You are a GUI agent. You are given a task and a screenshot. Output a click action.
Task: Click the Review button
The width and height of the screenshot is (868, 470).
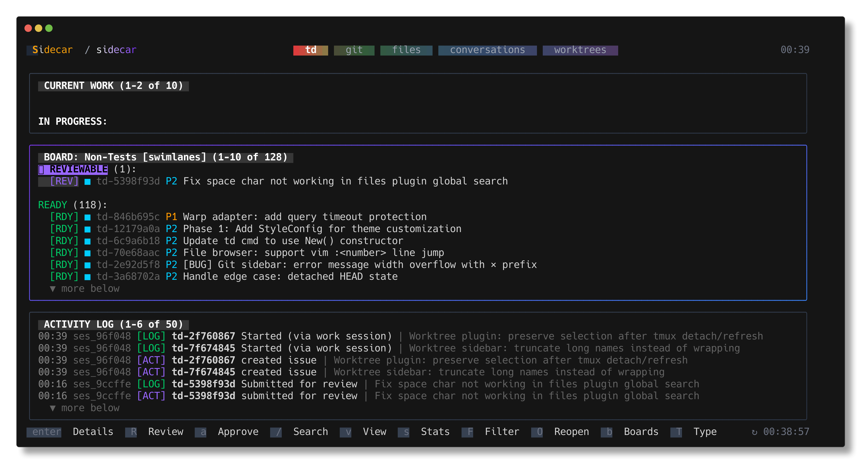tap(166, 432)
